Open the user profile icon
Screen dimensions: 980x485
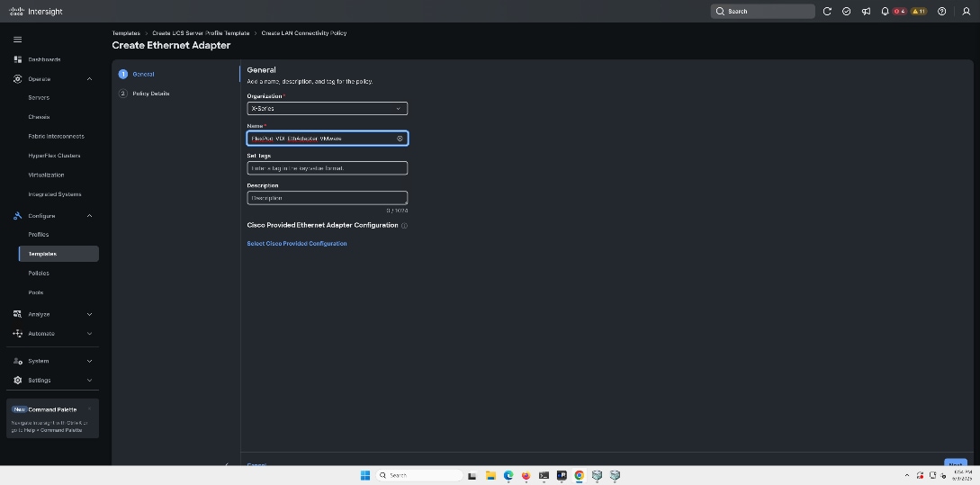pos(966,12)
